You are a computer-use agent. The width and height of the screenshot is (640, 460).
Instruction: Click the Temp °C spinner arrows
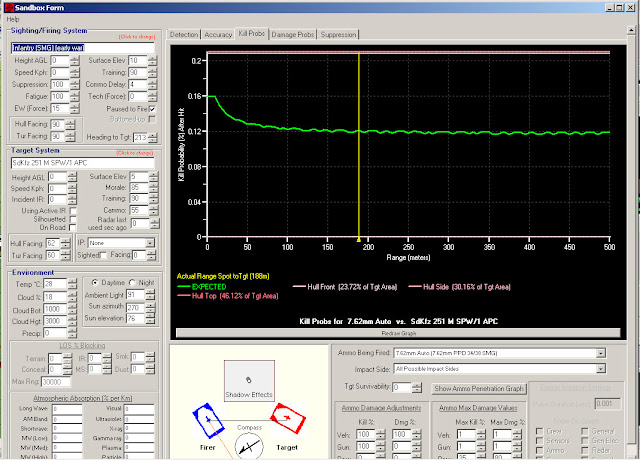72,284
